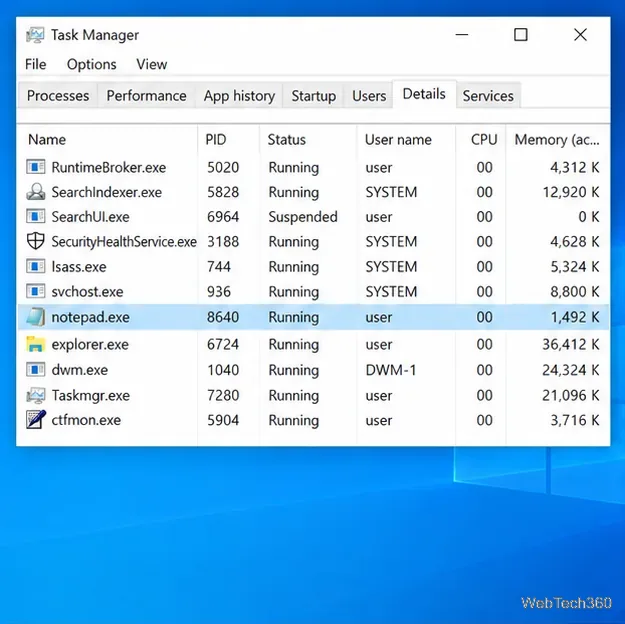Click the 1,492 K memory value
This screenshot has width=625, height=624.
(574, 317)
